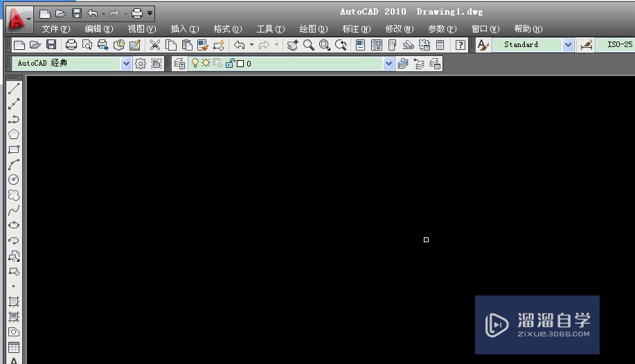The width and height of the screenshot is (635, 364).
Task: Open Dimension Style manager icon
Action: [x=586, y=45]
